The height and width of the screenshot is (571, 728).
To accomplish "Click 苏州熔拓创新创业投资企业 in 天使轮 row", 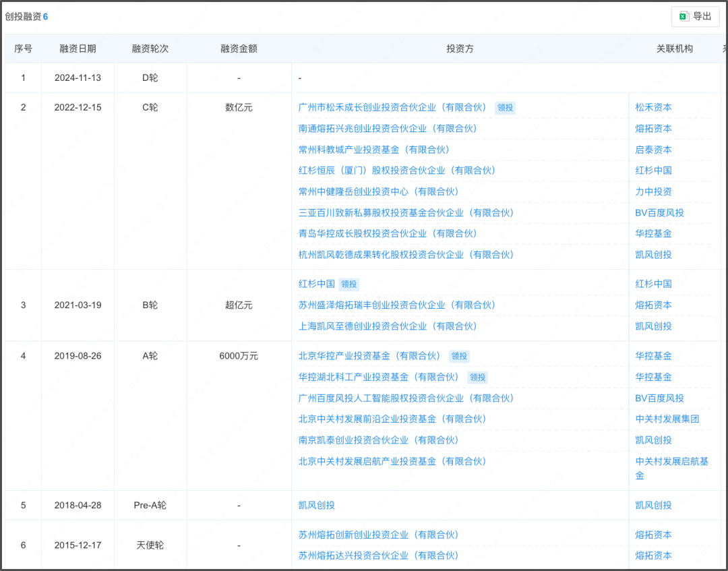I will [376, 535].
